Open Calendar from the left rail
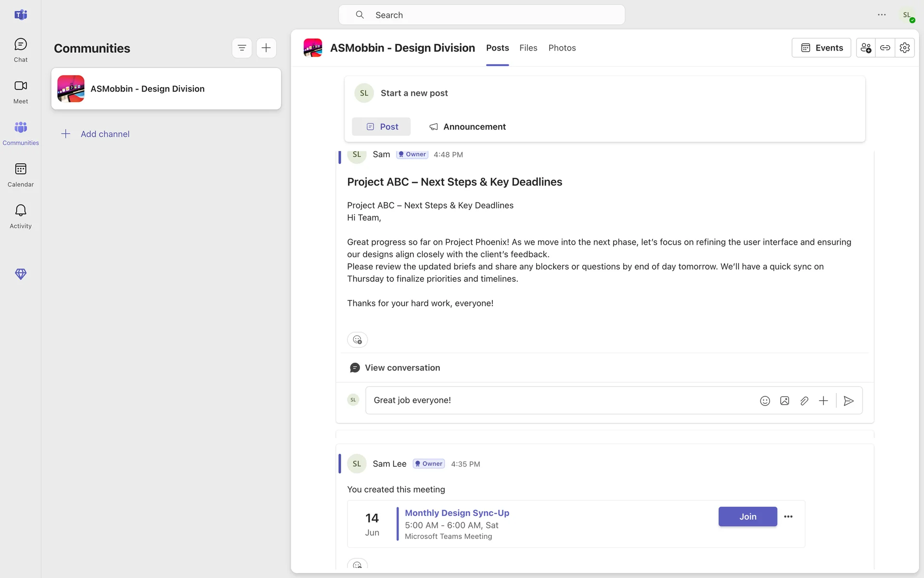This screenshot has height=578, width=924. (20, 175)
